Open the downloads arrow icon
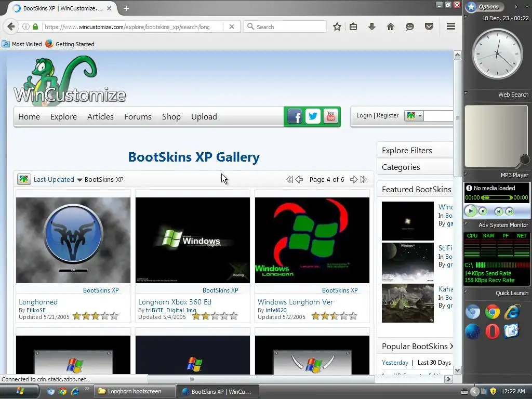532x399 pixels. [372, 26]
